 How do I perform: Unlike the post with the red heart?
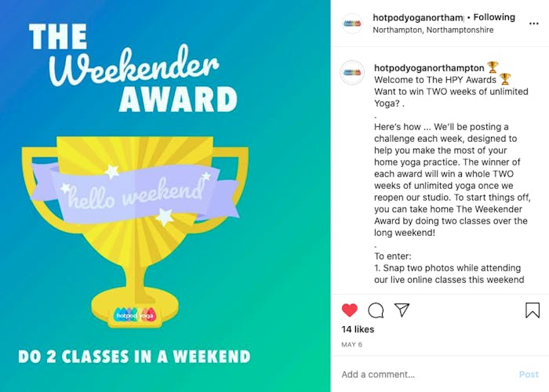350,310
